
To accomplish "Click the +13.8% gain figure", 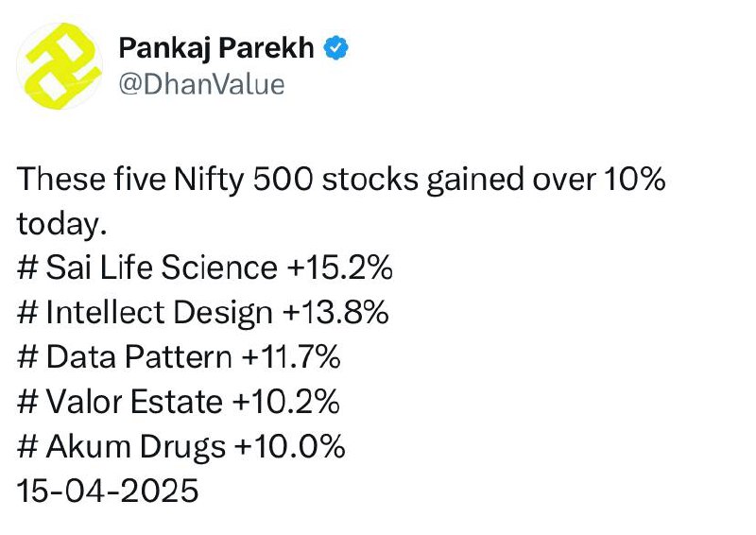I will click(335, 312).
